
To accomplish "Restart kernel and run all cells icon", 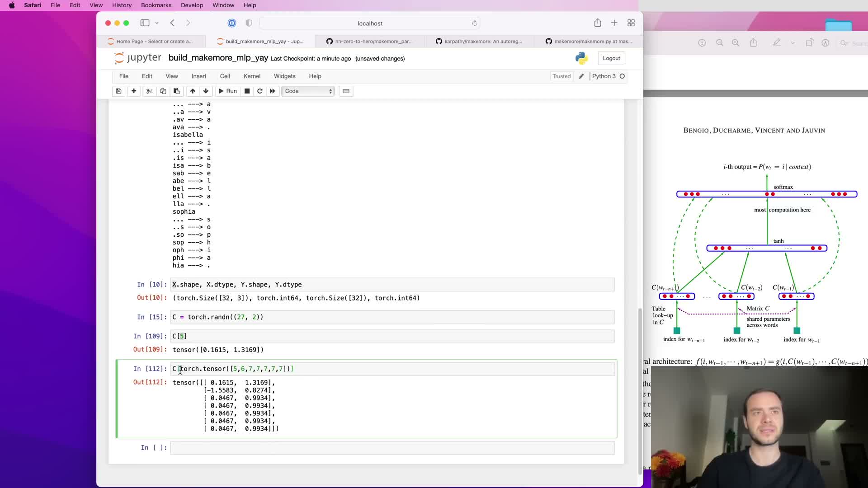I will click(x=272, y=91).
